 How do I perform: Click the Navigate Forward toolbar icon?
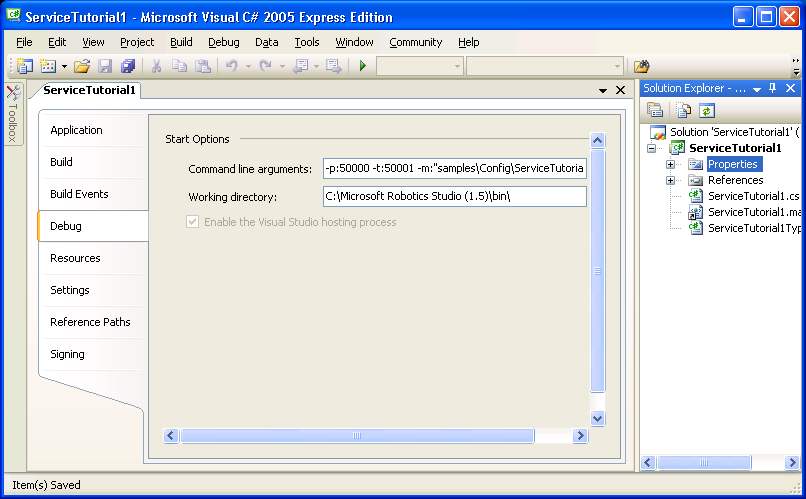point(334,66)
